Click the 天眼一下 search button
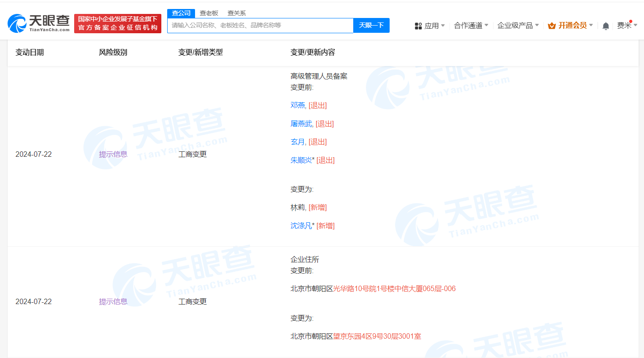This screenshot has width=644, height=358. pyautogui.click(x=371, y=26)
